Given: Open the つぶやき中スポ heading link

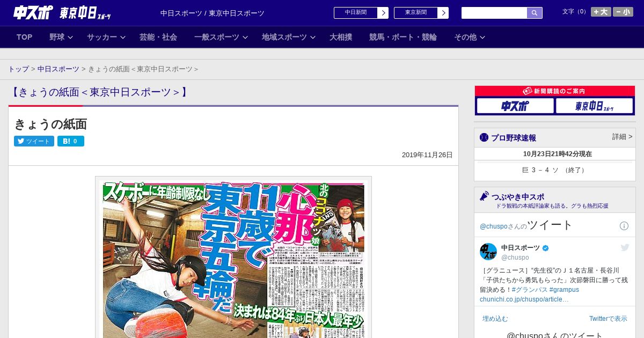Looking at the screenshot, I should tap(518, 196).
